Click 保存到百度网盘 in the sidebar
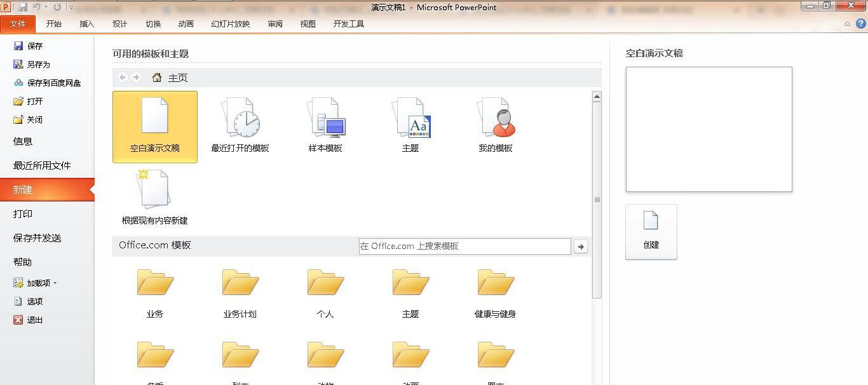868x385 pixels. (47, 83)
